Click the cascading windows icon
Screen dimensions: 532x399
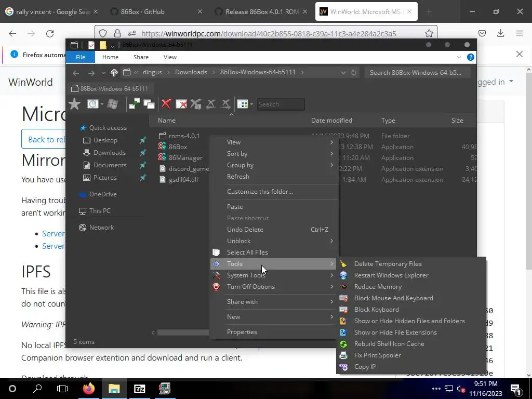tap(149, 104)
